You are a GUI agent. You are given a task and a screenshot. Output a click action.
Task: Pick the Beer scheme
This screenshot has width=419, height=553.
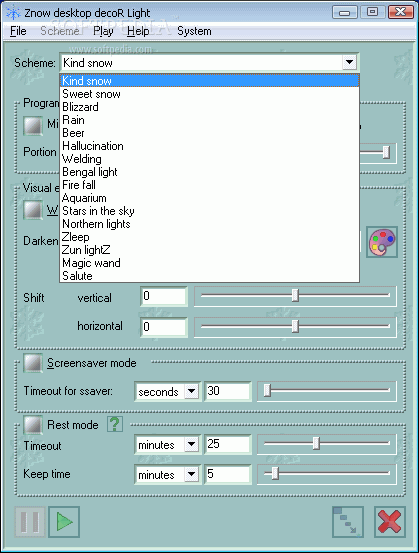[x=210, y=133]
